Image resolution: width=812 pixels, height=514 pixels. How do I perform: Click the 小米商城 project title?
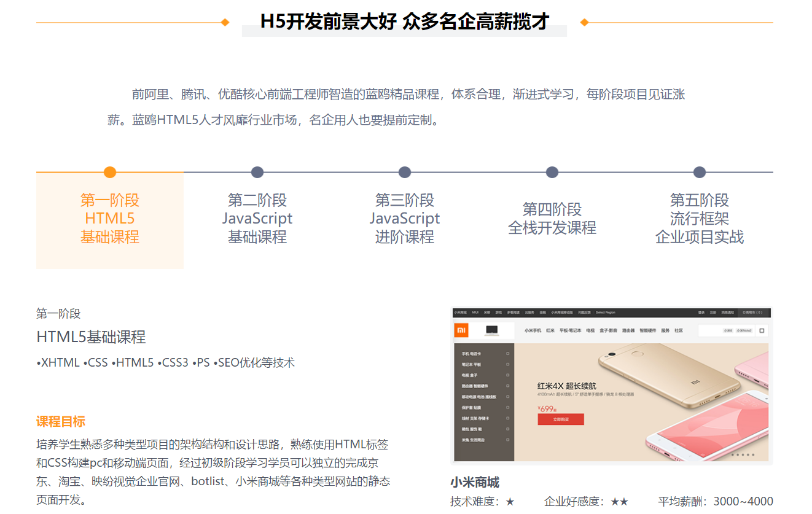coord(475,482)
